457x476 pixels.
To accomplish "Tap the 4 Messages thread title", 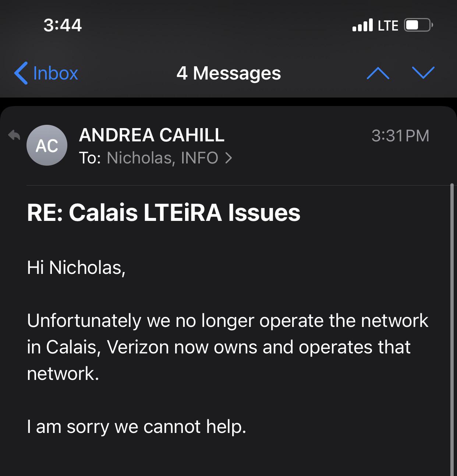I will pos(229,73).
